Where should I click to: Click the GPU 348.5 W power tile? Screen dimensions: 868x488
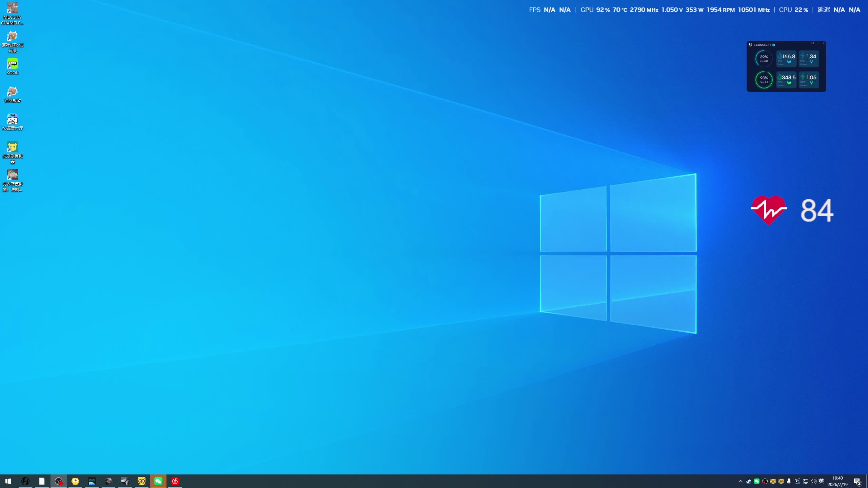pos(786,80)
